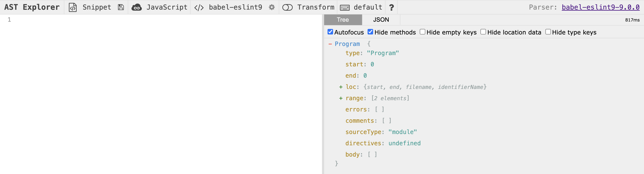This screenshot has width=644, height=174.
Task: Click the save floppy disk icon
Action: click(121, 7)
